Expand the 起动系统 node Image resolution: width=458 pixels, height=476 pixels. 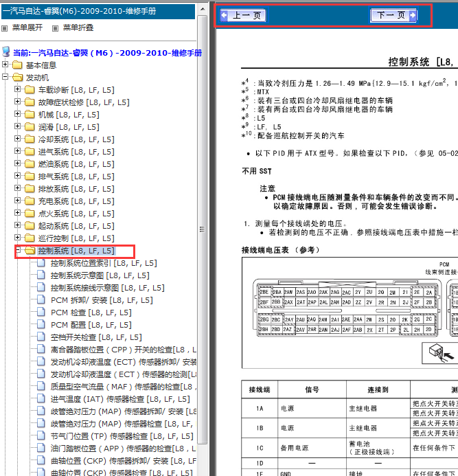point(17,225)
